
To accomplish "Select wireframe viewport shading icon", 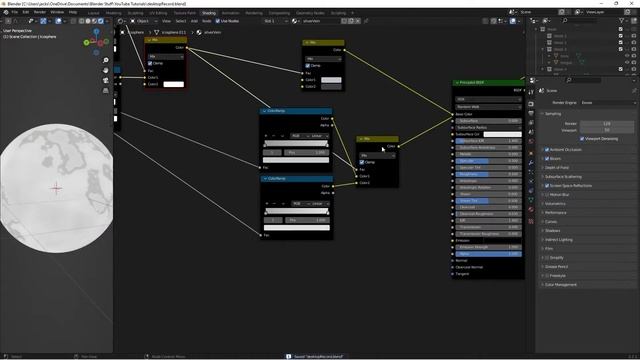I will click(x=82, y=21).
